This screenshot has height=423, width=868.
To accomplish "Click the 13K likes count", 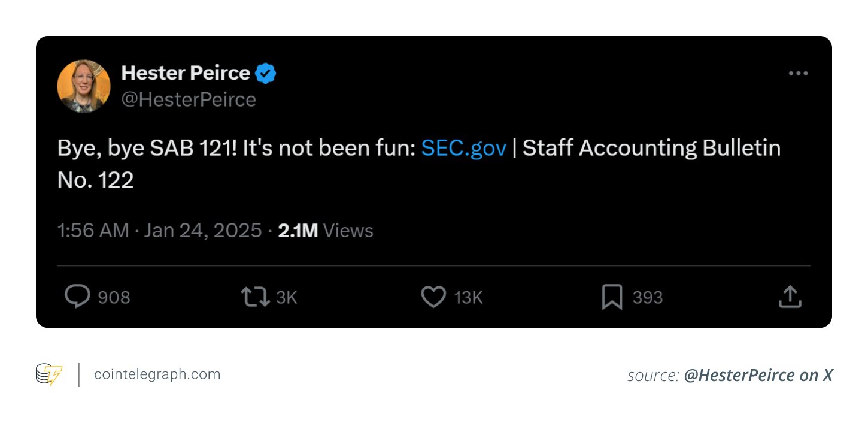I will (x=468, y=297).
